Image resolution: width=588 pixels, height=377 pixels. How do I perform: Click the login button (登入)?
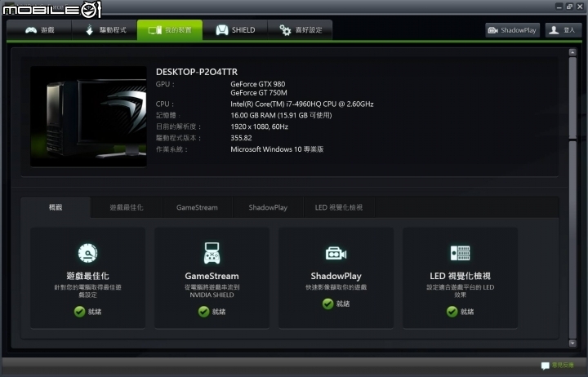pos(563,30)
